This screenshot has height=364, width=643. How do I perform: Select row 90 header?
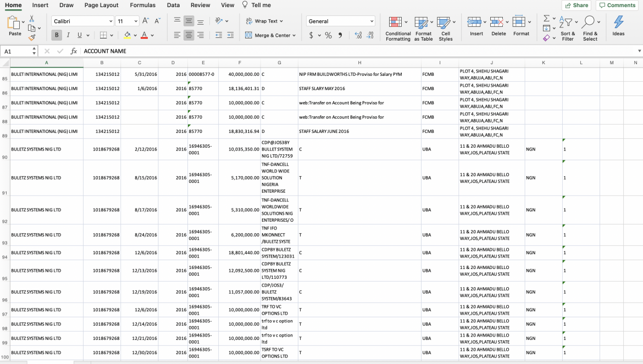coord(5,149)
